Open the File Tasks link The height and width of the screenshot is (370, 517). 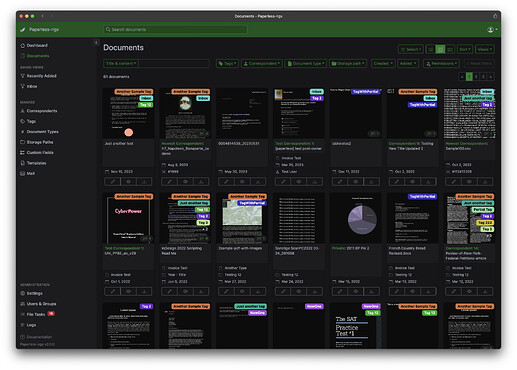tap(37, 314)
